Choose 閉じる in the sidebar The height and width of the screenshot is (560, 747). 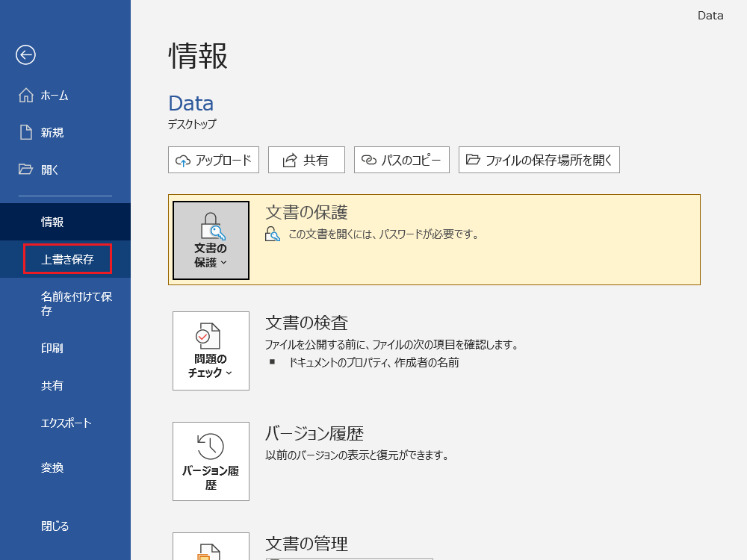[x=65, y=526]
